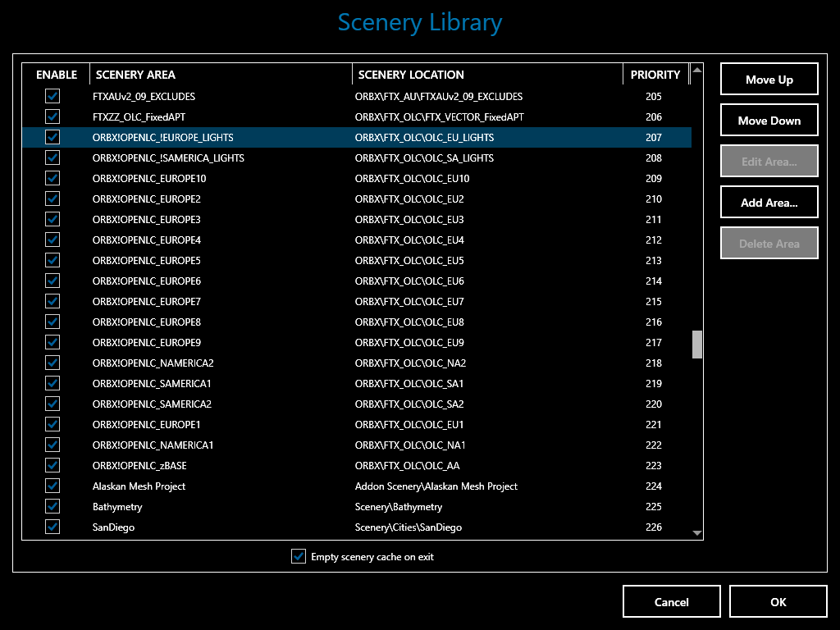
Task: Select ORBX!OPENLC_NAMERICA1 scenery area text
Action: click(x=153, y=445)
